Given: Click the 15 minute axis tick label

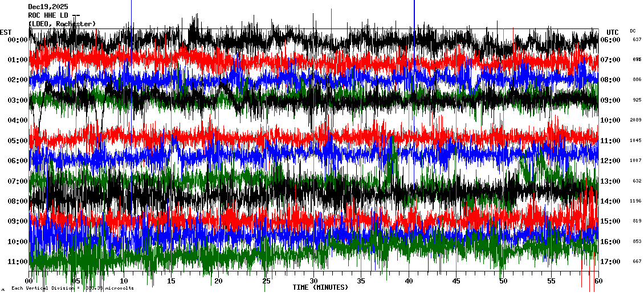Looking at the screenshot, I should tap(172, 281).
